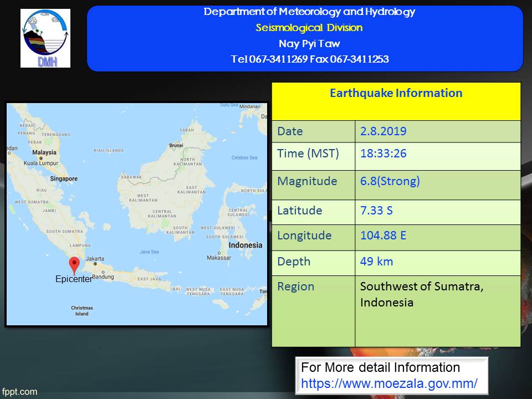Click the 'Brunei' label on the map
Image resolution: width=532 pixels, height=399 pixels.
176,146
